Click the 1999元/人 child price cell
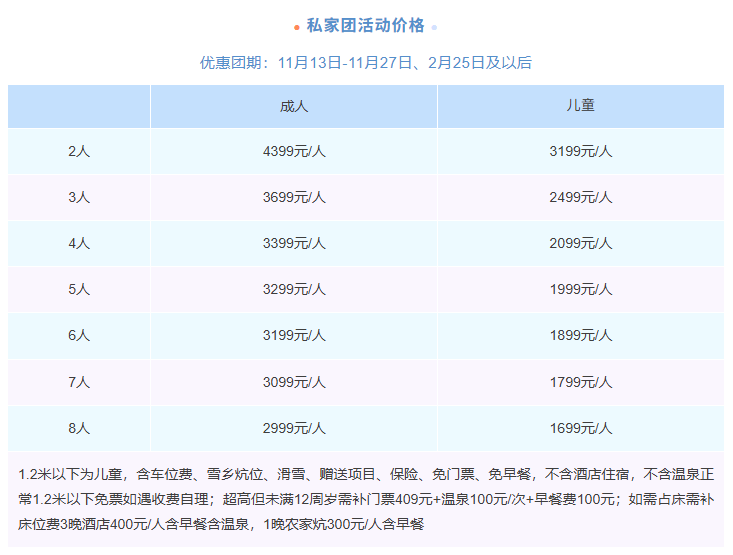Viewport: 733px width, 555px height. pyautogui.click(x=580, y=289)
